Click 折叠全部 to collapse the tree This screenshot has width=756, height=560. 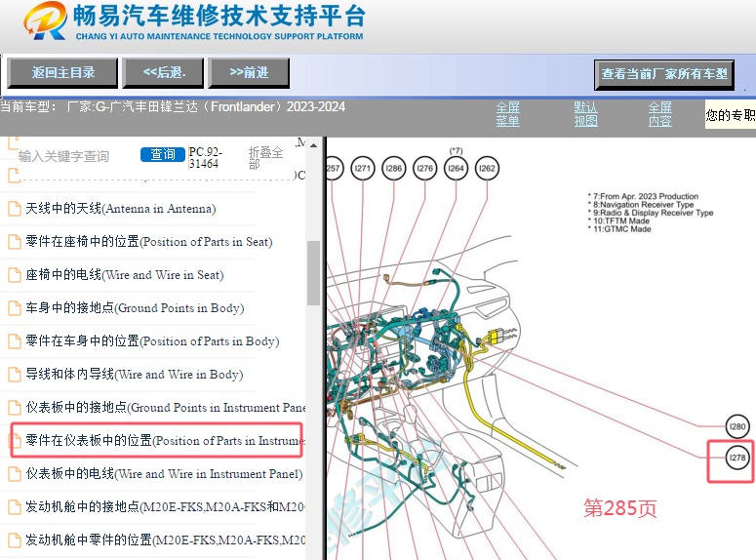265,158
